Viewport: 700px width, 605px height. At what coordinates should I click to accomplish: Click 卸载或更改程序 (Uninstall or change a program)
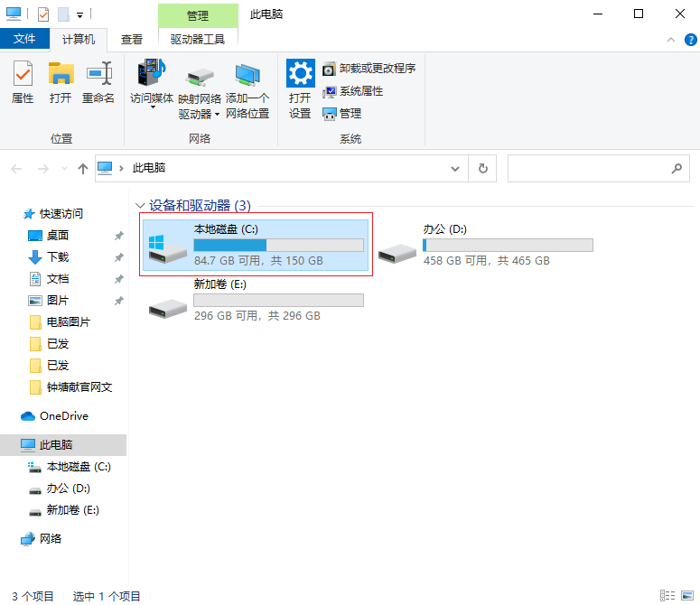point(369,69)
